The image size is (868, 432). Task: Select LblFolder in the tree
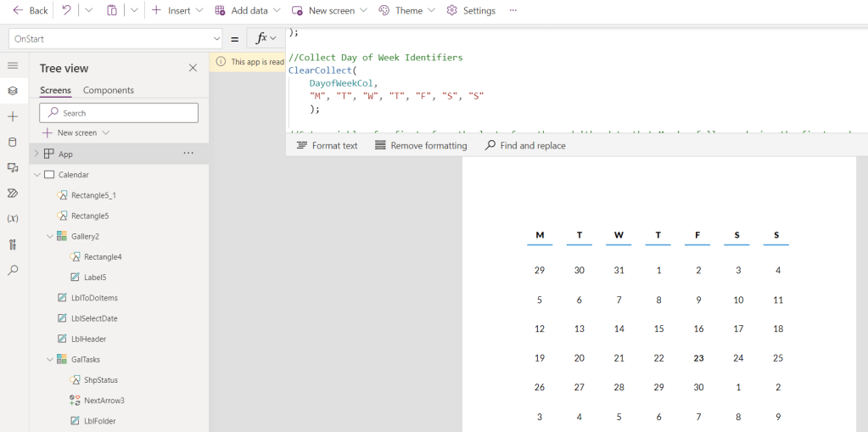point(99,420)
